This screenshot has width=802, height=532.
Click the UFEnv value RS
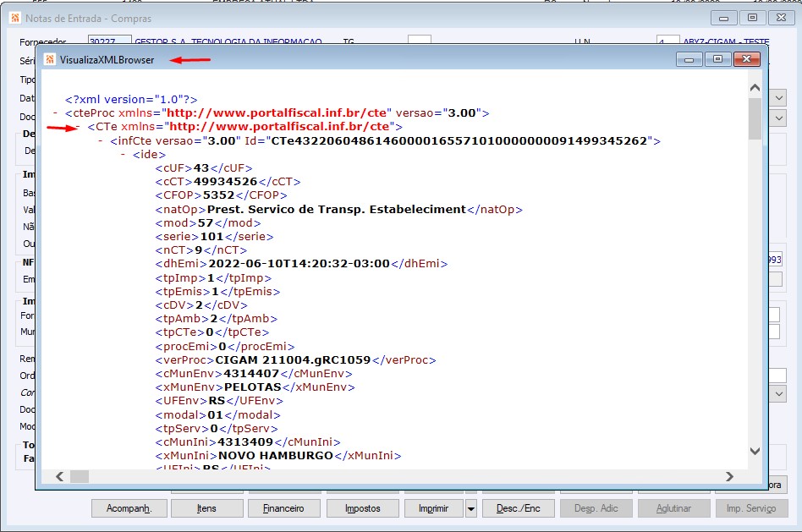coord(217,401)
